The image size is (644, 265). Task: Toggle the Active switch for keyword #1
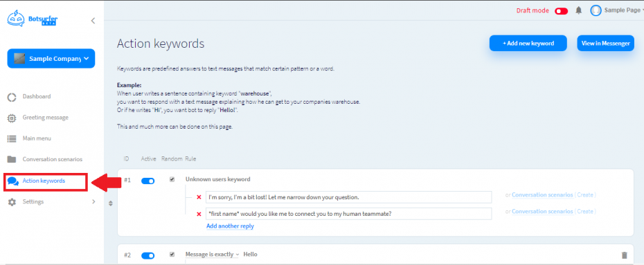coord(148,181)
